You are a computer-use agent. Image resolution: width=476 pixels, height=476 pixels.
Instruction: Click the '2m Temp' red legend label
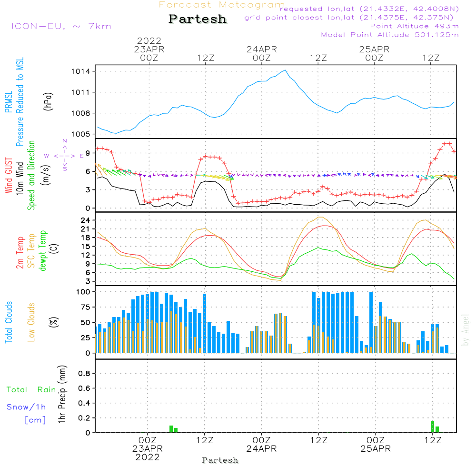click(x=20, y=253)
